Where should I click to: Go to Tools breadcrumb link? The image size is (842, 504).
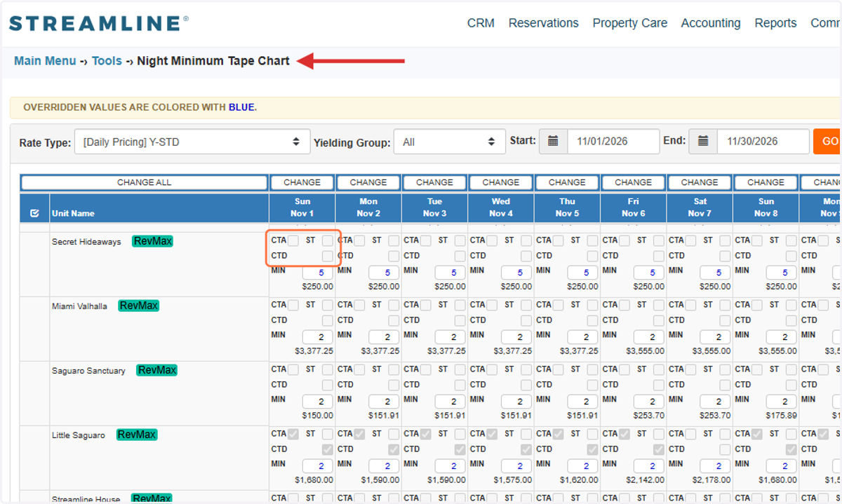click(x=107, y=61)
